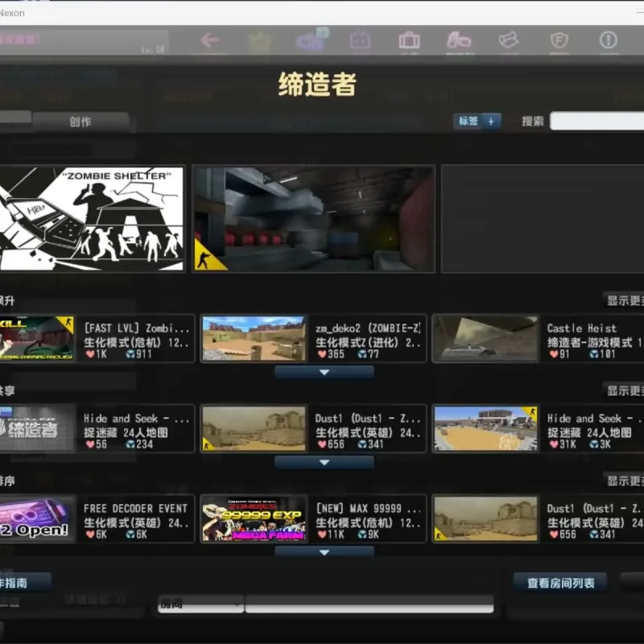The width and height of the screenshot is (644, 644).
Task: Click heart icon on Castle Heist card
Action: 554,354
